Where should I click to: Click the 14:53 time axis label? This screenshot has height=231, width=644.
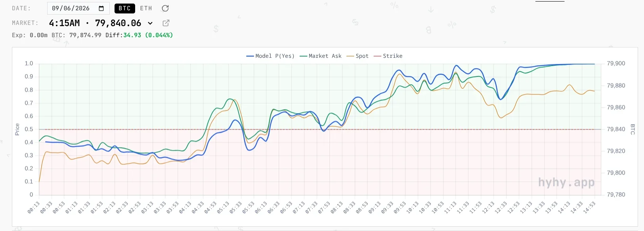[589, 207]
